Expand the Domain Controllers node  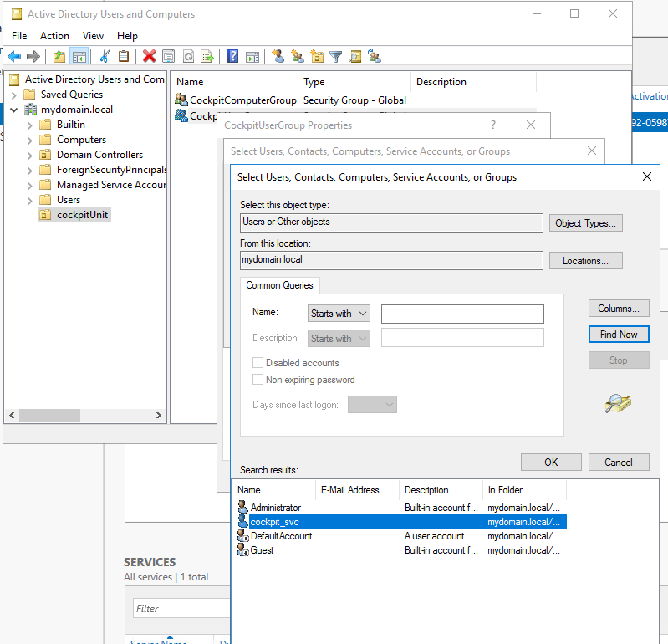[x=29, y=155]
